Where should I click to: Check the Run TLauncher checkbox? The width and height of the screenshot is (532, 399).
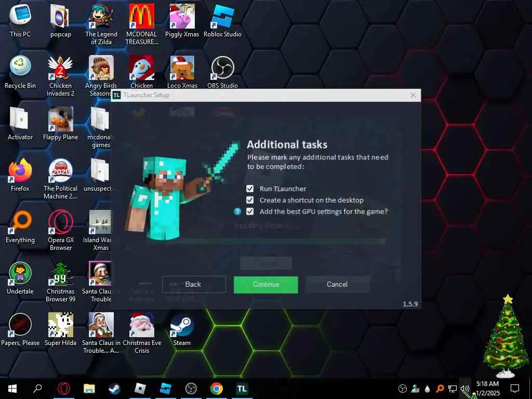point(250,189)
